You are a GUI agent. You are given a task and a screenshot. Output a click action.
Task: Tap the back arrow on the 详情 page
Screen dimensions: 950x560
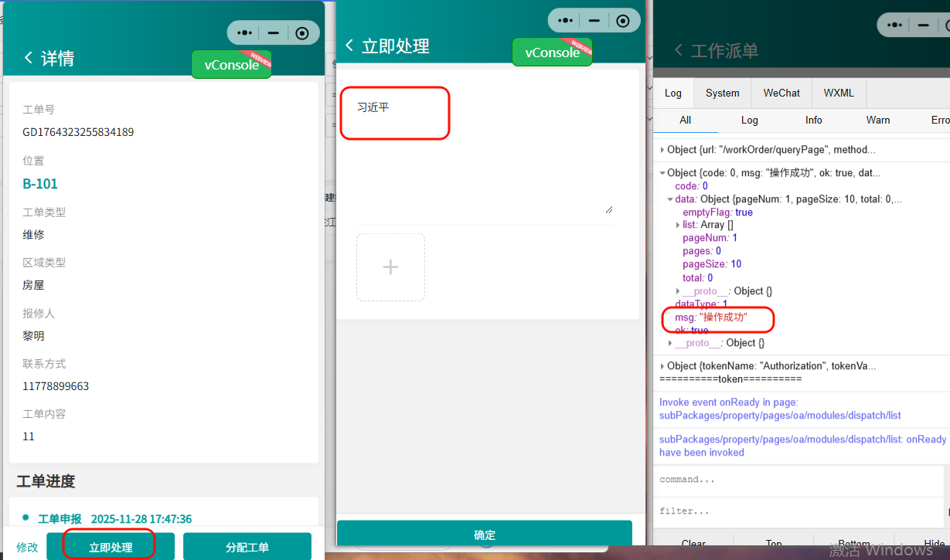pyautogui.click(x=27, y=58)
